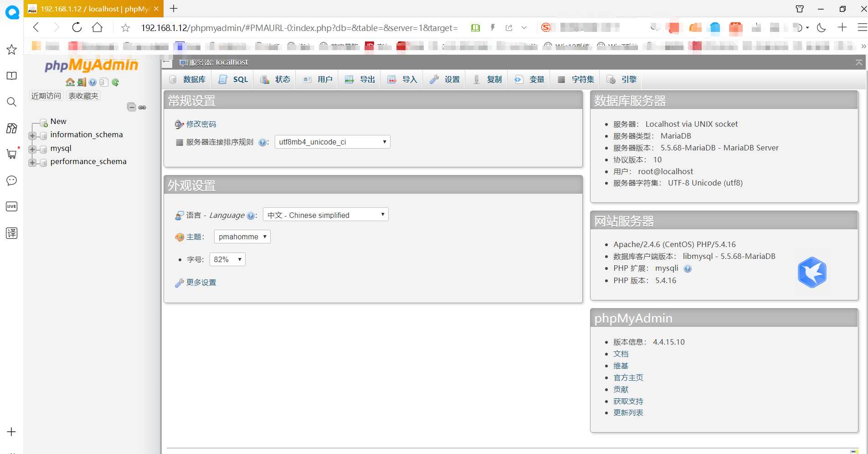Viewport: 868px width, 454px height.
Task: Toggle link with main panel chain icon
Action: point(142,108)
